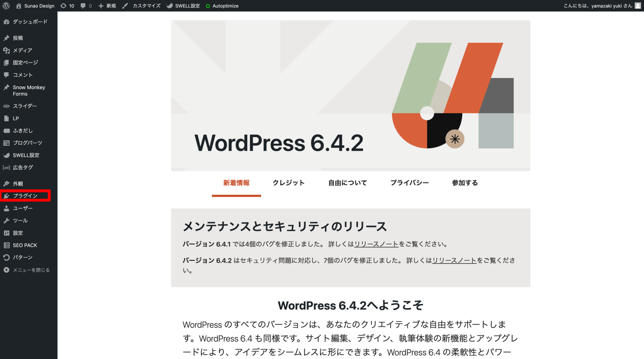The height and width of the screenshot is (359, 644).
Task: Open 設定 from the sidebar
Action: tap(18, 233)
